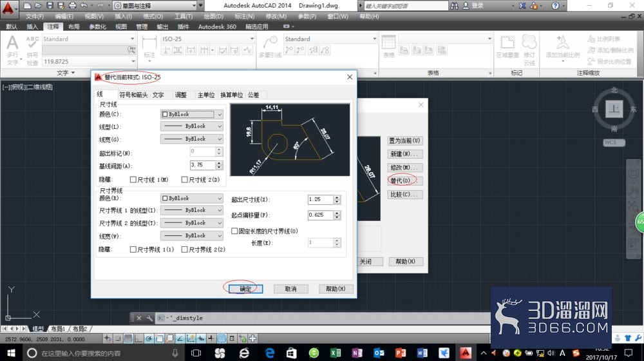Toggle Ortho mode in status bar
The width and height of the screenshot is (644, 361).
pos(138,338)
